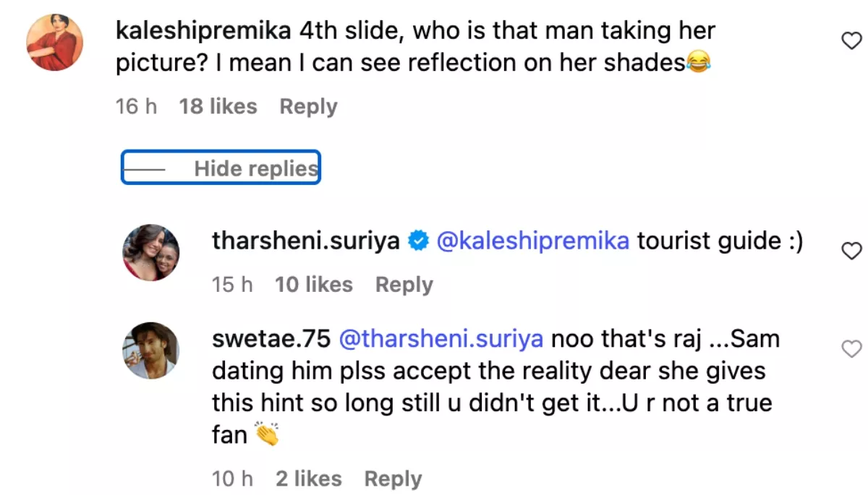Like tharsheni.suriya's tourist guide reply
The image size is (868, 495).
(x=852, y=251)
